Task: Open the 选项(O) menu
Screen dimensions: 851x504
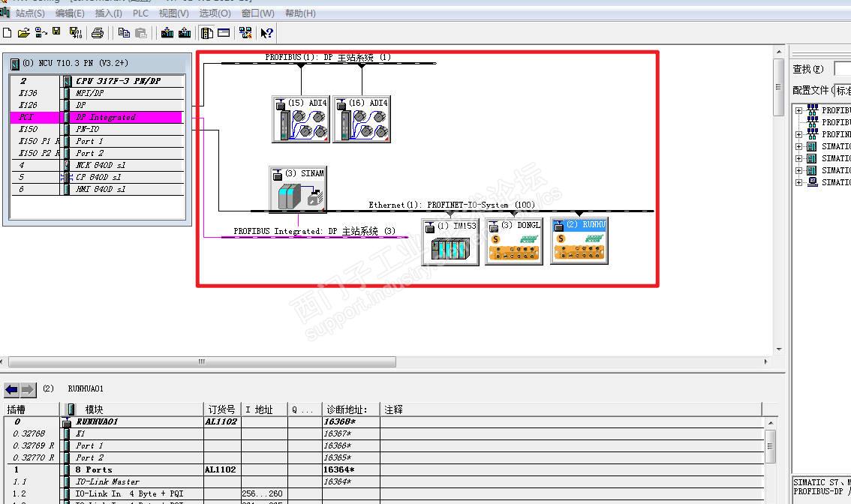Action: [x=215, y=13]
